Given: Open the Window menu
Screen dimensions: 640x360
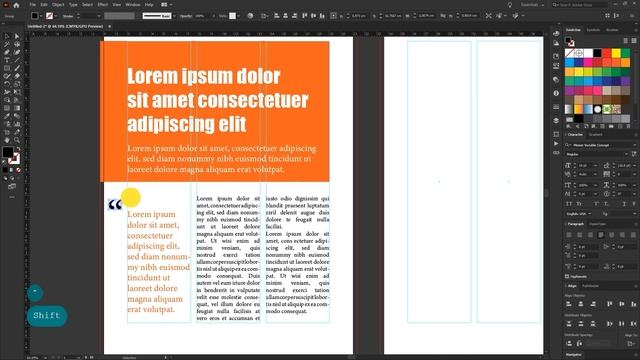Looking at the screenshot, I should tap(132, 5).
